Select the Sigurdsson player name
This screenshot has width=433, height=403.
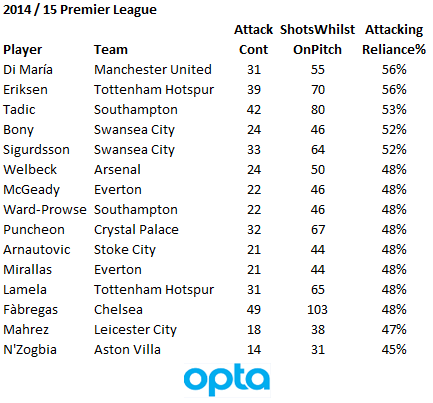[36, 150]
